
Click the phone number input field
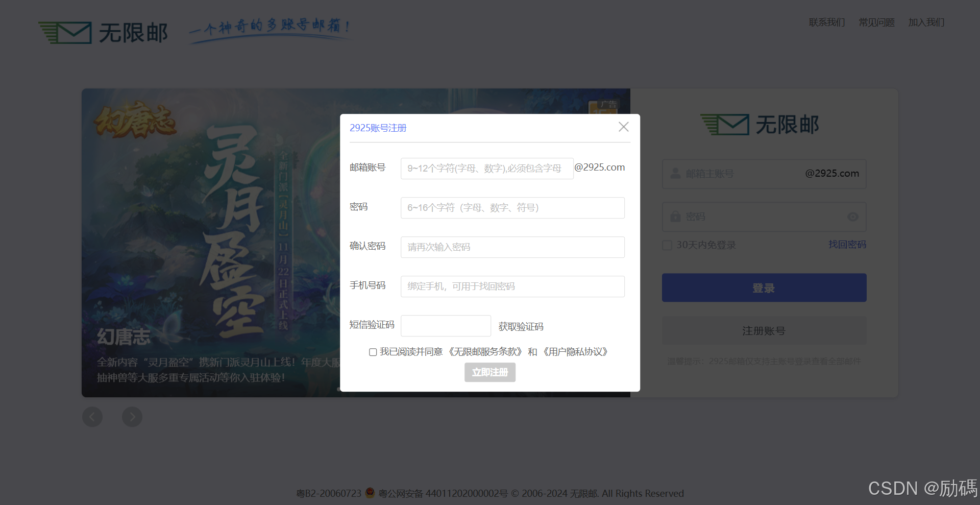pyautogui.click(x=512, y=286)
